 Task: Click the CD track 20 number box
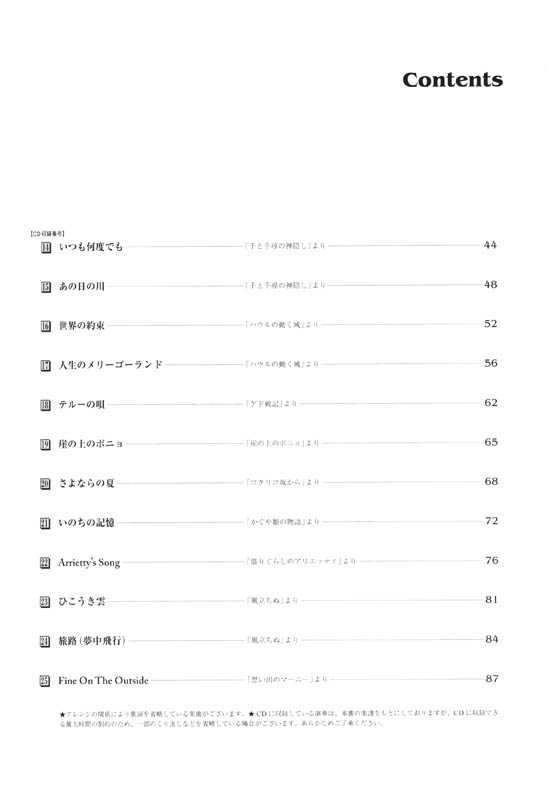click(45, 483)
